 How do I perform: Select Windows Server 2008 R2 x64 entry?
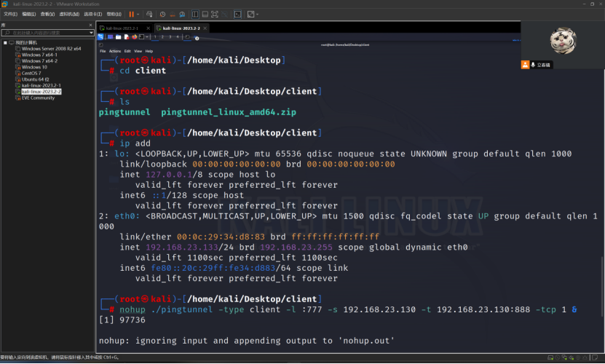(51, 49)
